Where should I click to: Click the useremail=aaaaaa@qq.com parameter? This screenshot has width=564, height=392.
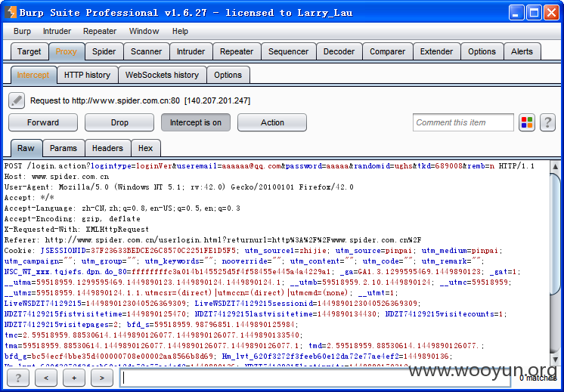pyautogui.click(x=229, y=166)
